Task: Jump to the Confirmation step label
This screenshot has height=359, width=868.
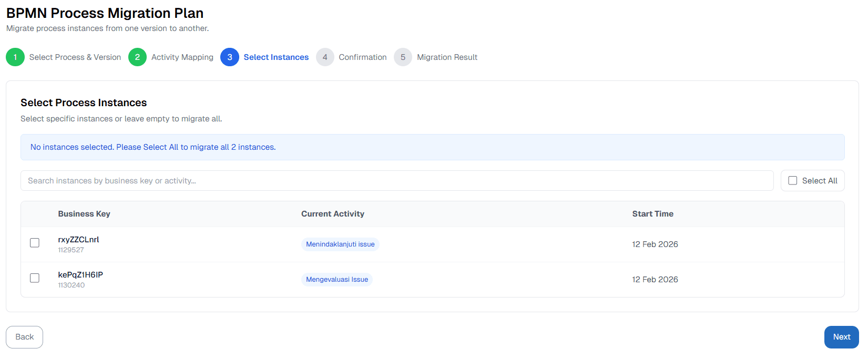Action: 363,57
